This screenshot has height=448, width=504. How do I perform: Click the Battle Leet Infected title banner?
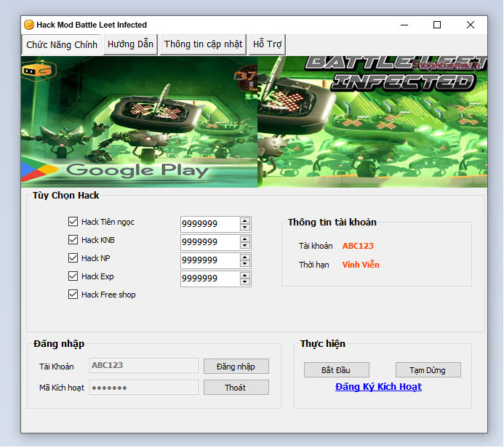pos(372,121)
